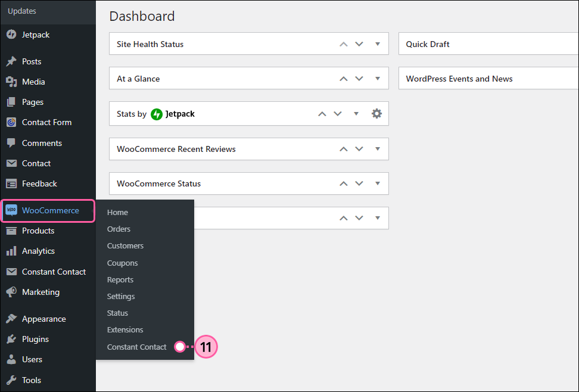Go to Posts in sidebar
The width and height of the screenshot is (579, 392).
click(32, 61)
